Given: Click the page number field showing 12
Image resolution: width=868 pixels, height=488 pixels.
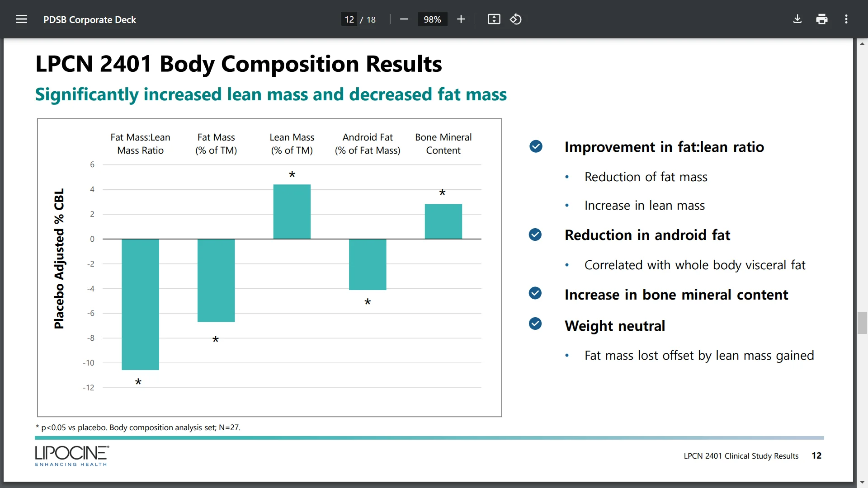Looking at the screenshot, I should click(x=349, y=19).
